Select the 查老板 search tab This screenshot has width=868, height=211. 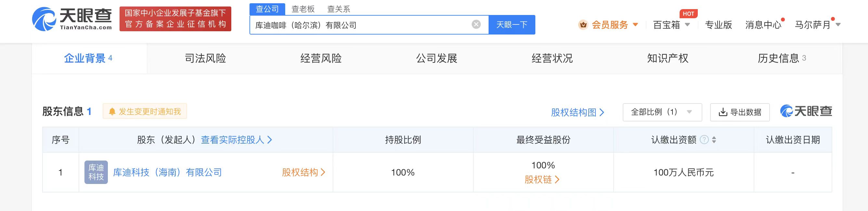coord(303,9)
